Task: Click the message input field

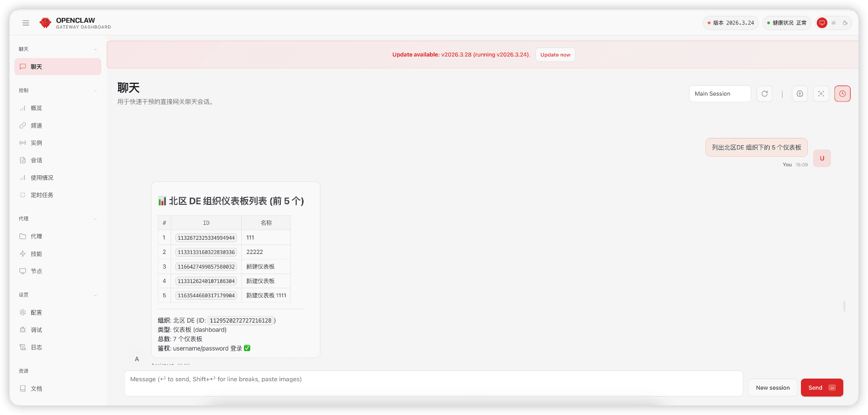Action: [433, 383]
